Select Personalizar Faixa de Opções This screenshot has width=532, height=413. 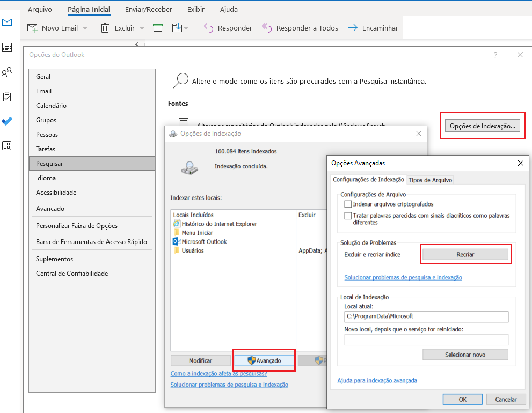tap(92, 226)
